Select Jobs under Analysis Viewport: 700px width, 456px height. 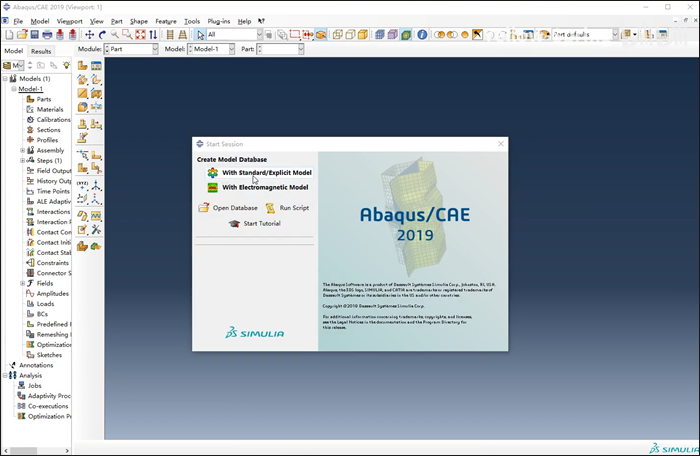34,386
